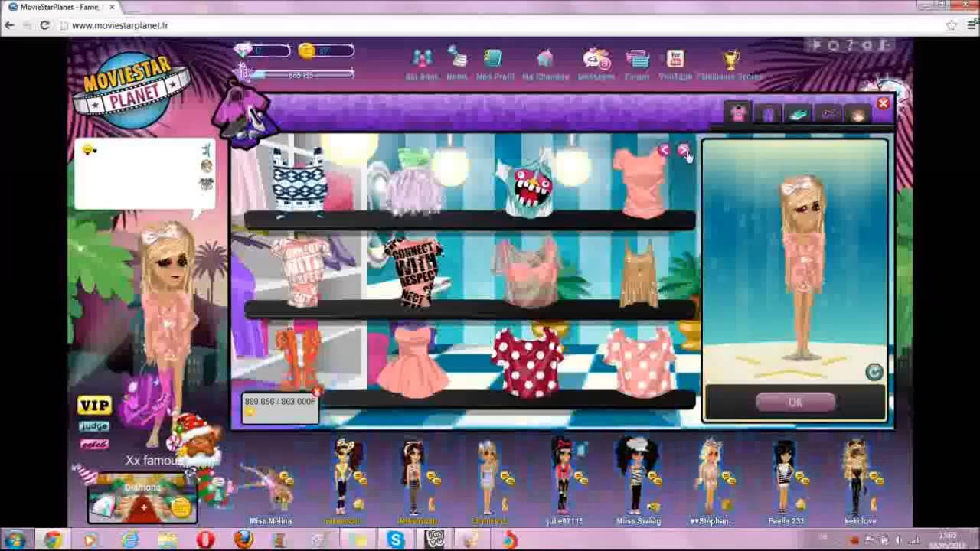Go to next wardrobe page arrow
The height and width of the screenshot is (551, 980).
682,150
